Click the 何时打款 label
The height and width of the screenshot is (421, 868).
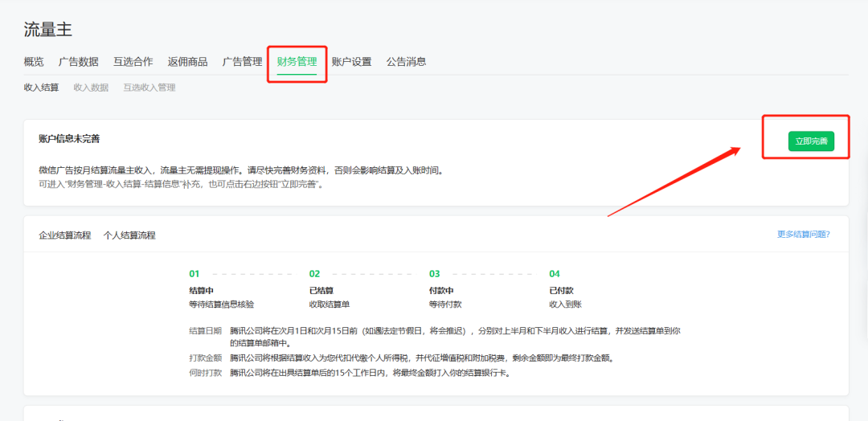[x=206, y=372]
